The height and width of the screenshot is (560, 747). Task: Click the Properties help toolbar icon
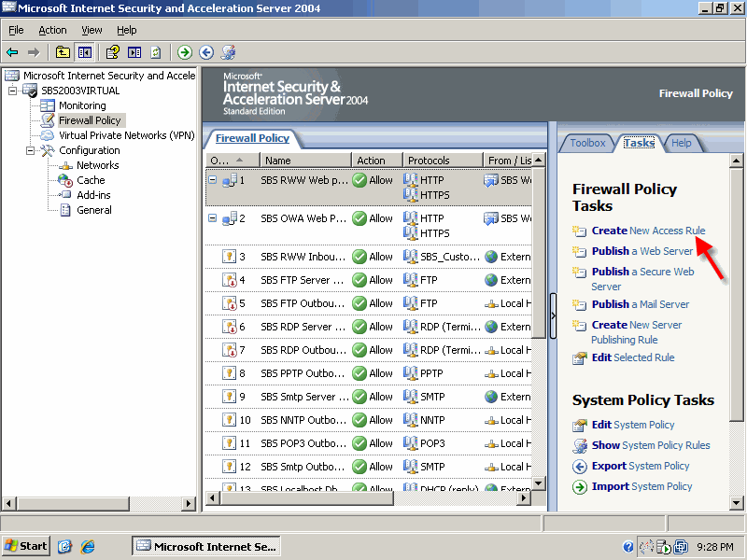point(113,52)
